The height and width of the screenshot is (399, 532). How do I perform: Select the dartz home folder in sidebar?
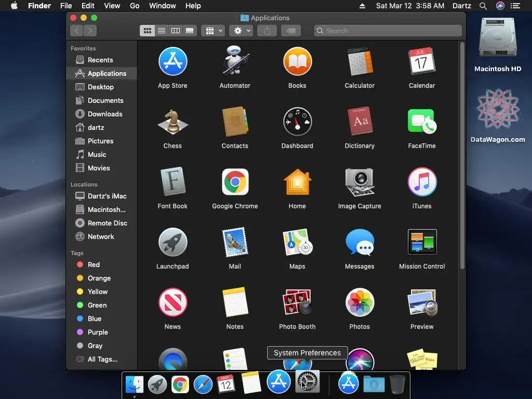click(101, 128)
